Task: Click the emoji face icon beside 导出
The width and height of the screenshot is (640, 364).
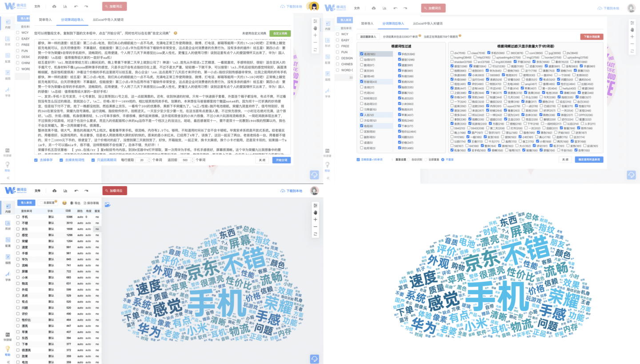Action: (64, 203)
